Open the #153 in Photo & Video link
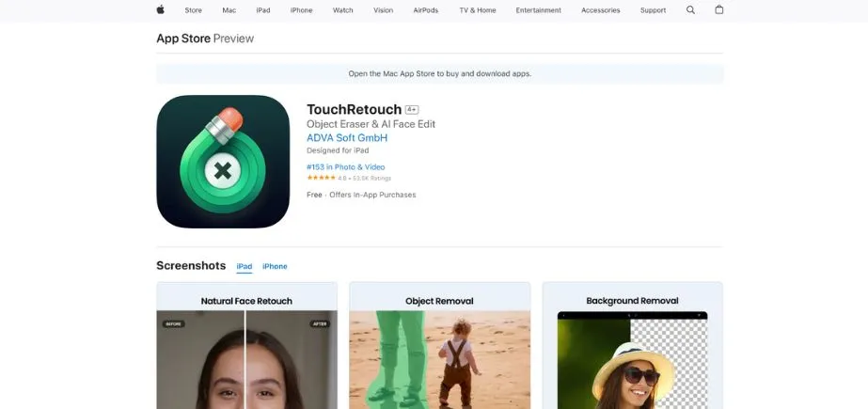The image size is (868, 409). [345, 166]
